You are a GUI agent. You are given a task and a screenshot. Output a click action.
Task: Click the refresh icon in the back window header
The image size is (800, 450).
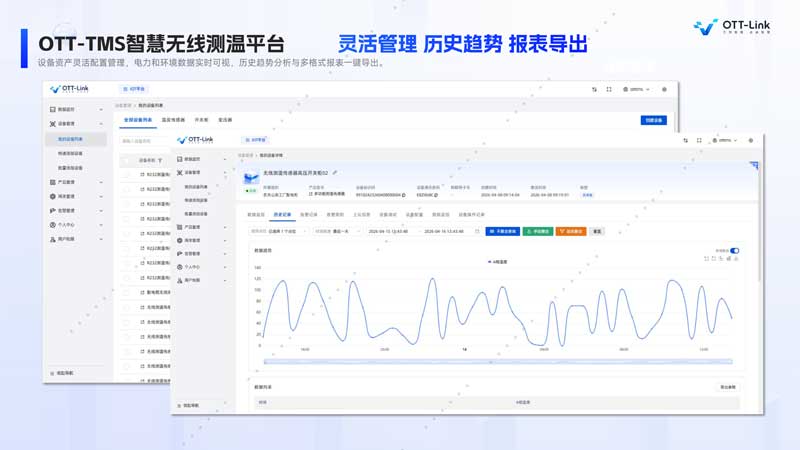pyautogui.click(x=594, y=89)
